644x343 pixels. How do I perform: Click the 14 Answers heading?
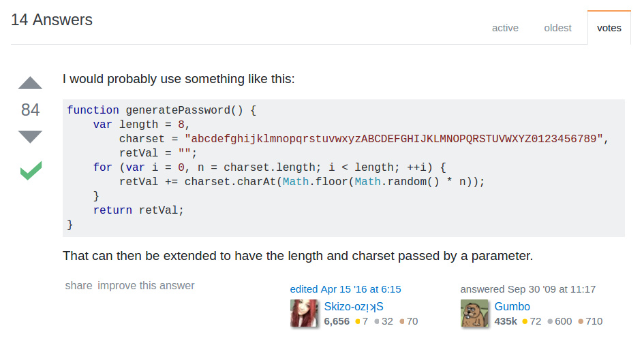click(x=52, y=20)
